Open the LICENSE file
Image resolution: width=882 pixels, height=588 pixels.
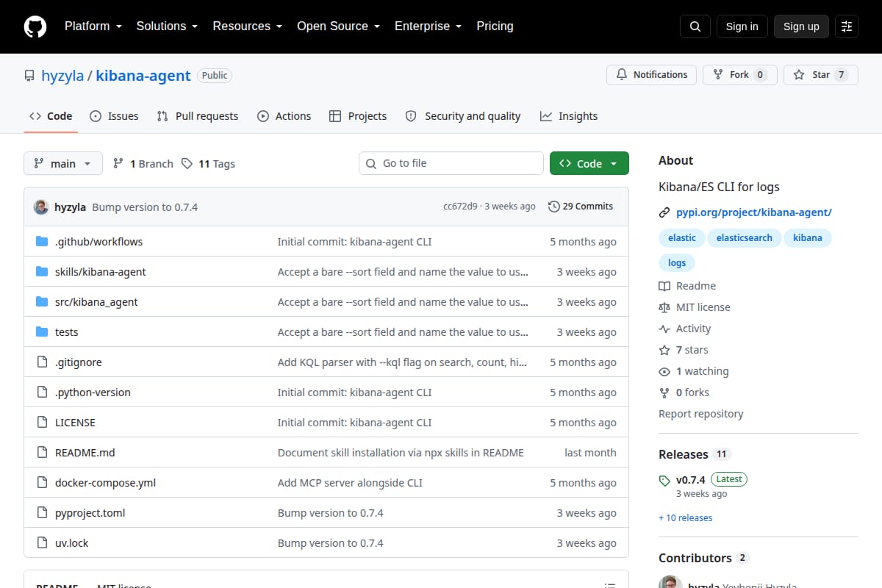75,423
